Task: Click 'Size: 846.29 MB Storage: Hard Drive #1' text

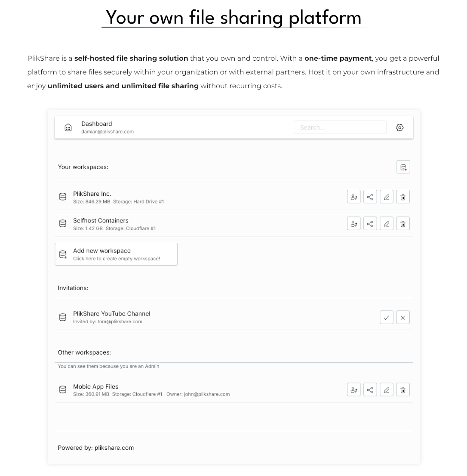Action: coord(119,201)
